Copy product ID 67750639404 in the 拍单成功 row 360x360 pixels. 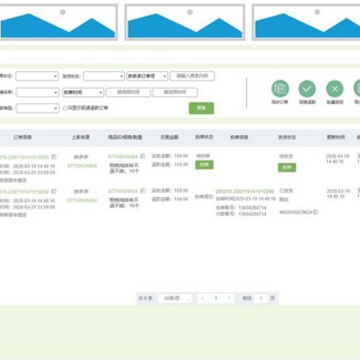pos(143,191)
